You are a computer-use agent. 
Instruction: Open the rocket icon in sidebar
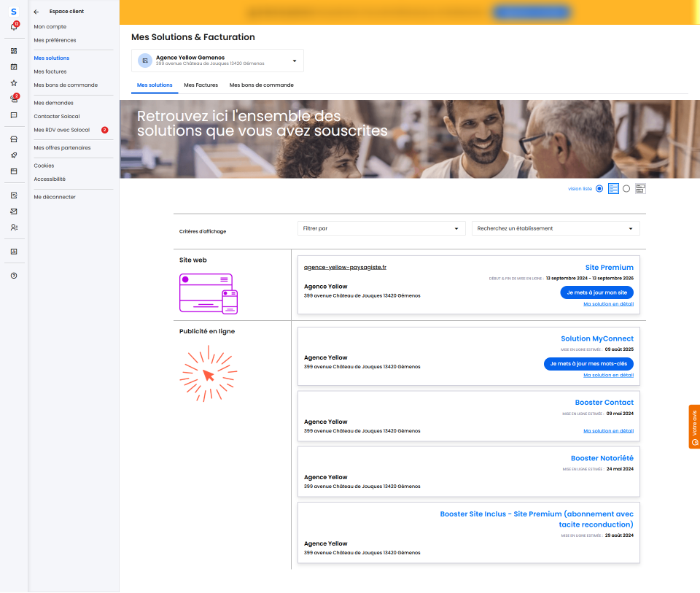(14, 155)
